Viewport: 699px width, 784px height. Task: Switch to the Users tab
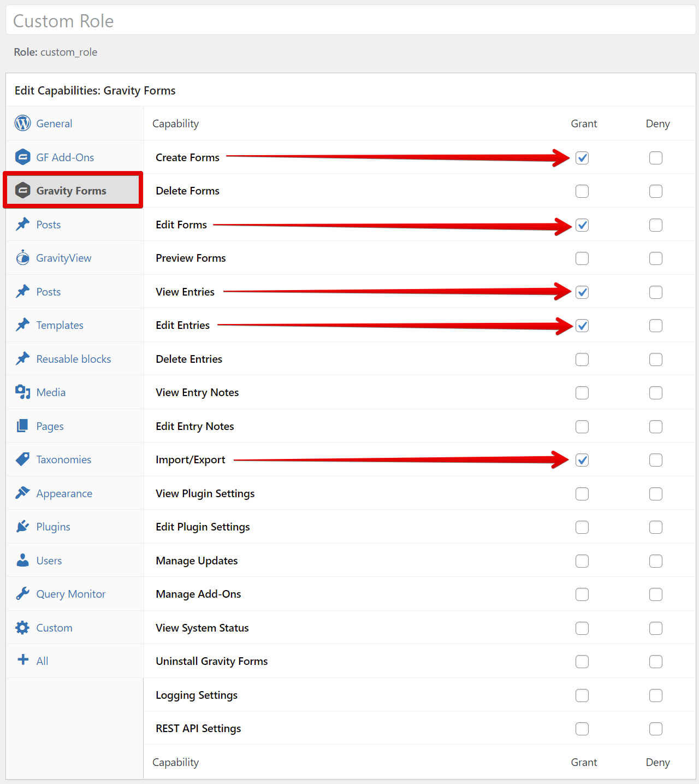[75, 561]
